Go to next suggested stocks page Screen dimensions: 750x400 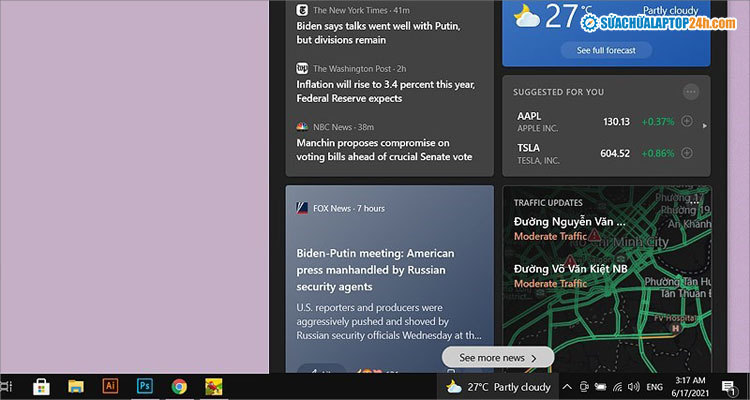click(705, 126)
